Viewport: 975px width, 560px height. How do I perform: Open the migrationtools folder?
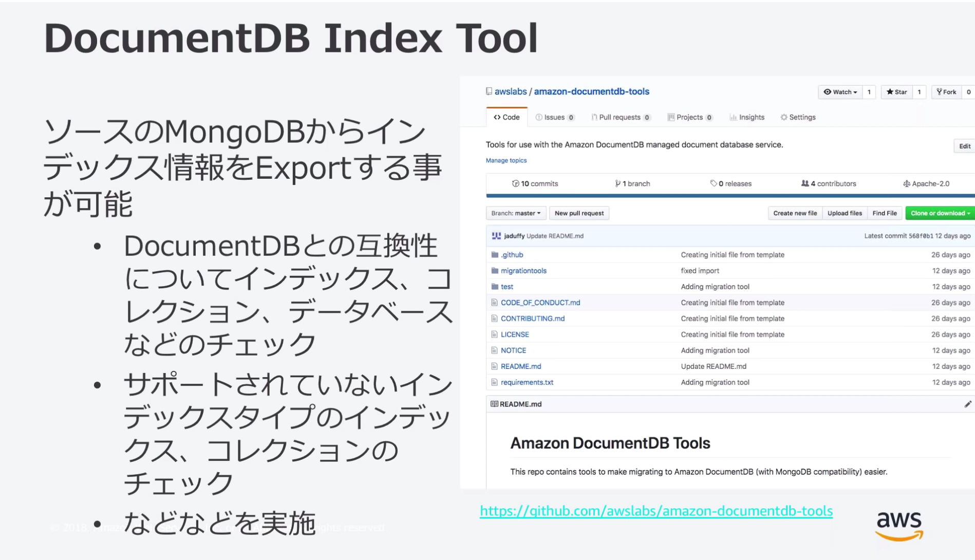click(x=523, y=270)
